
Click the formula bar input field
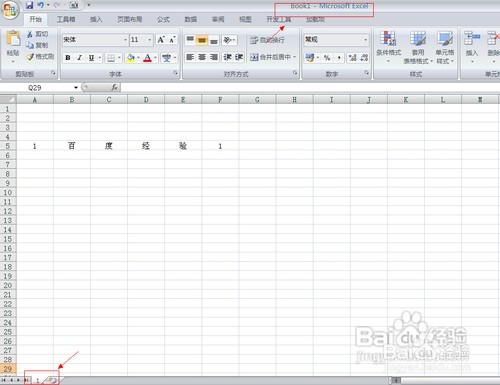pos(310,88)
